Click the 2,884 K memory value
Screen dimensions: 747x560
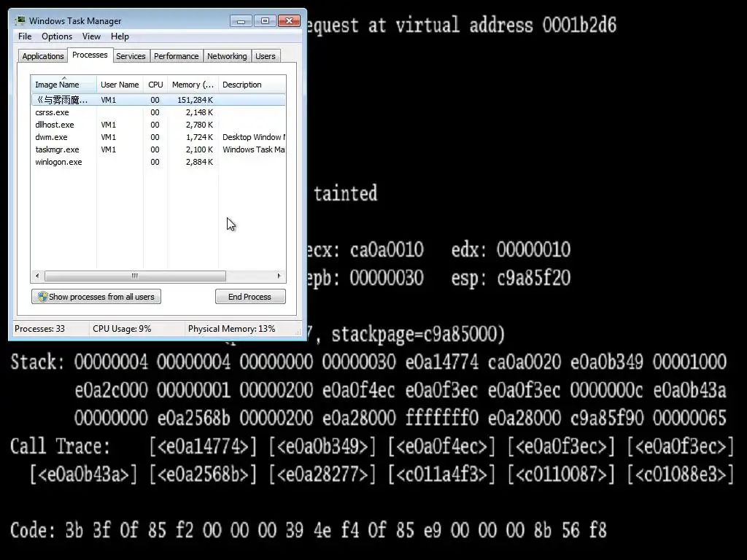coord(199,162)
